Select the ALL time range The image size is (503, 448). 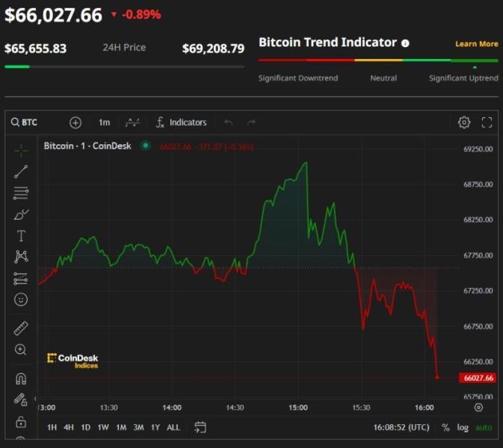(x=173, y=428)
